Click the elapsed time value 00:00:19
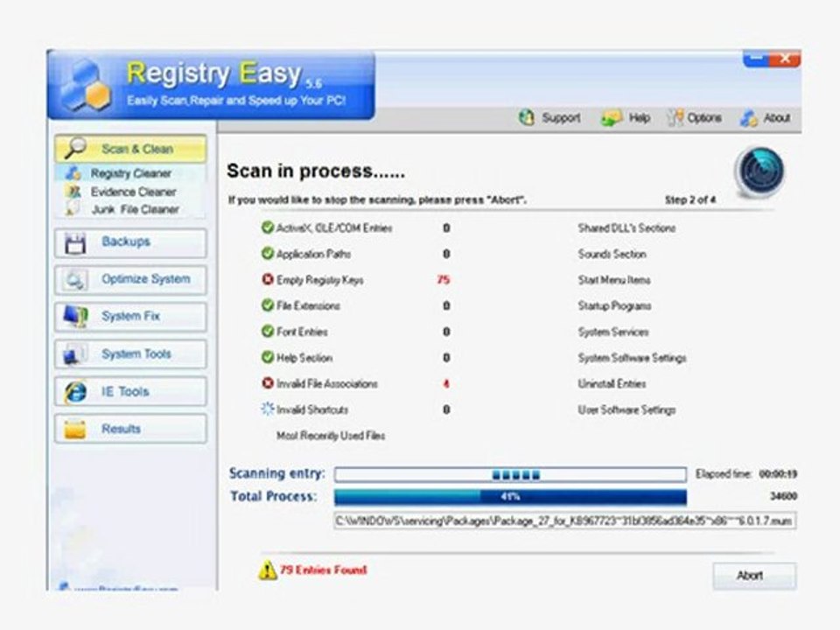Screen dimensions: 840x630 pos(778,474)
